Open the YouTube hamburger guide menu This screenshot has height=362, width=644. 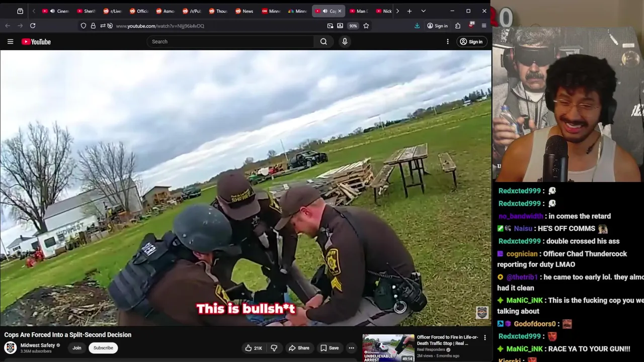(x=10, y=42)
